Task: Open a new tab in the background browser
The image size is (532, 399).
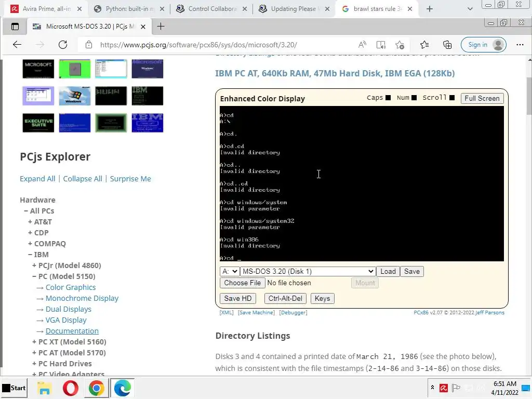Action: [x=430, y=9]
